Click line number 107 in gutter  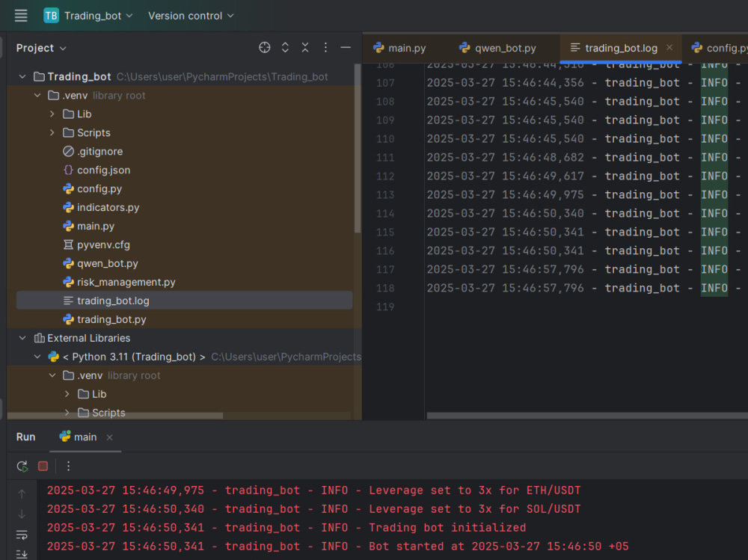tap(385, 83)
